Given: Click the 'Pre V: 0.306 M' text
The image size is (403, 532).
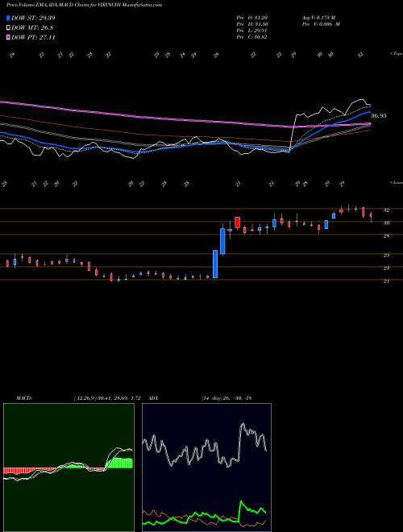Looking at the screenshot, I should [321, 24].
